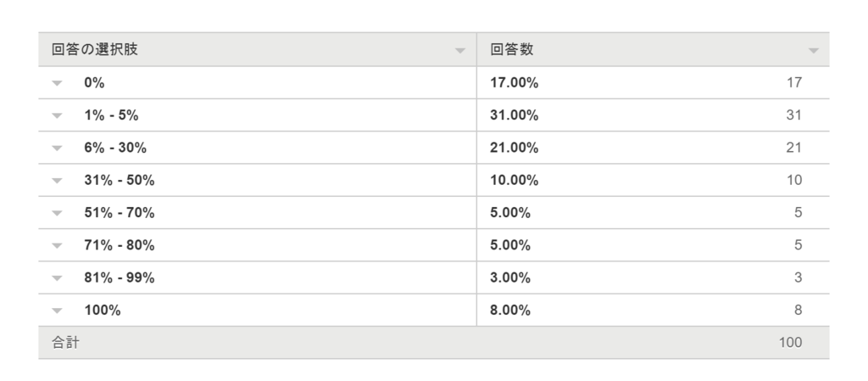Select the 6% - 30% answer label

(115, 148)
